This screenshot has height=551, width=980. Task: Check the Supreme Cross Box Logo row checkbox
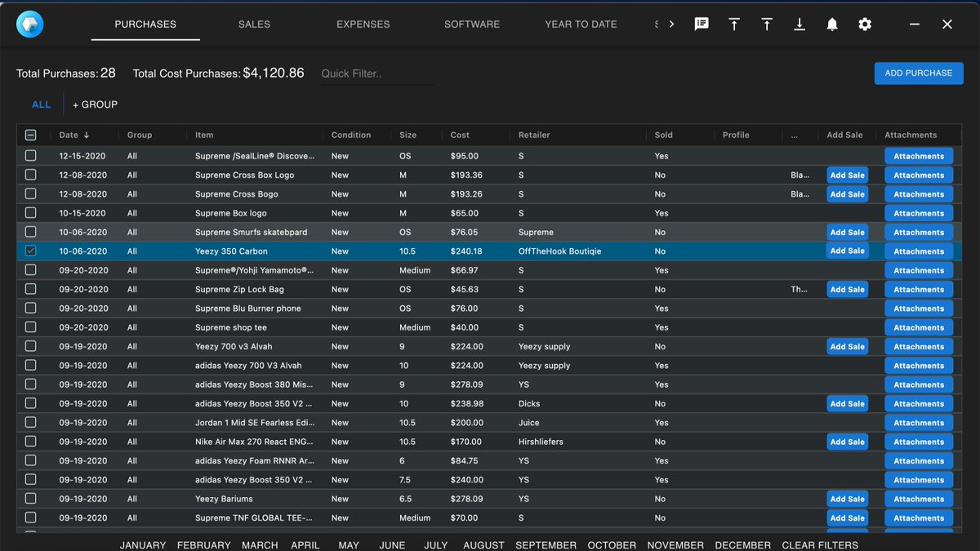point(31,175)
